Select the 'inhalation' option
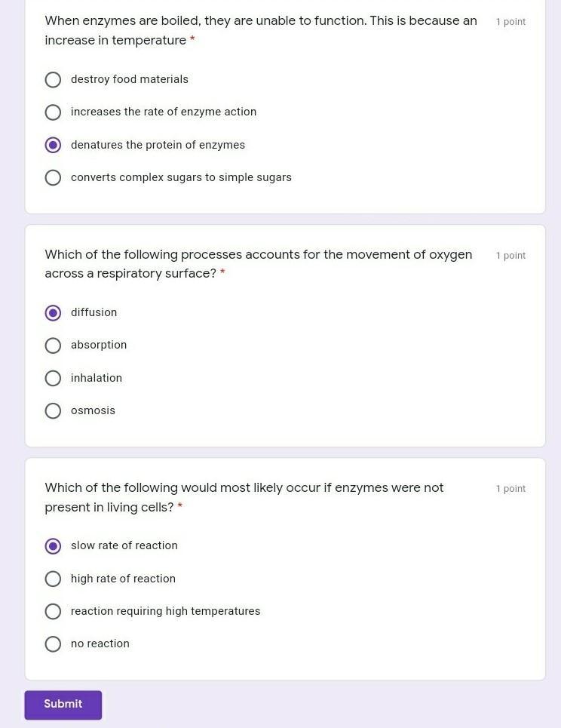Viewport: 561px width, 728px height. pyautogui.click(x=53, y=378)
